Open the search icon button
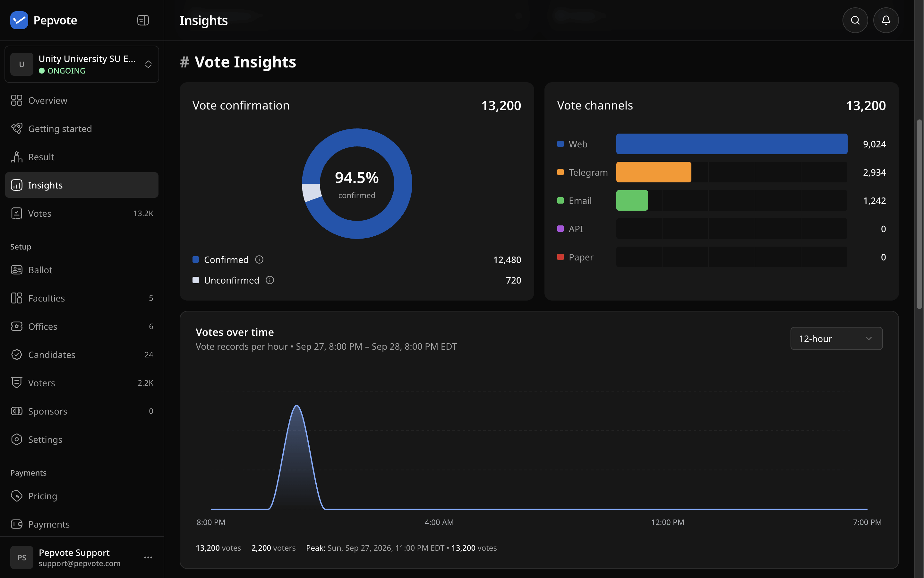This screenshot has height=578, width=924. (855, 20)
